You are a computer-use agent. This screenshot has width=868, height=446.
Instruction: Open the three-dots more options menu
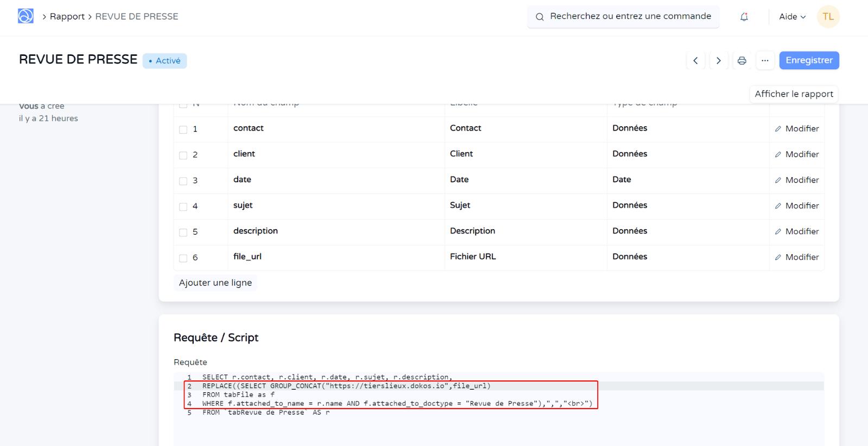(764, 61)
